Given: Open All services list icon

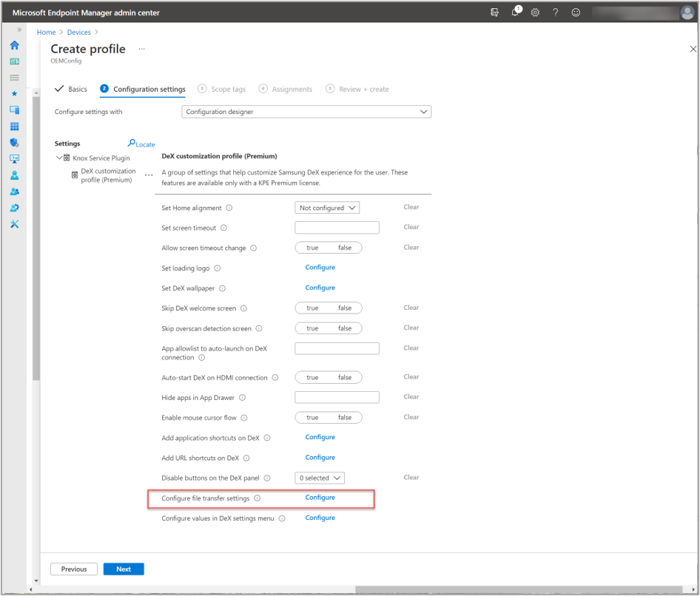Looking at the screenshot, I should [14, 78].
